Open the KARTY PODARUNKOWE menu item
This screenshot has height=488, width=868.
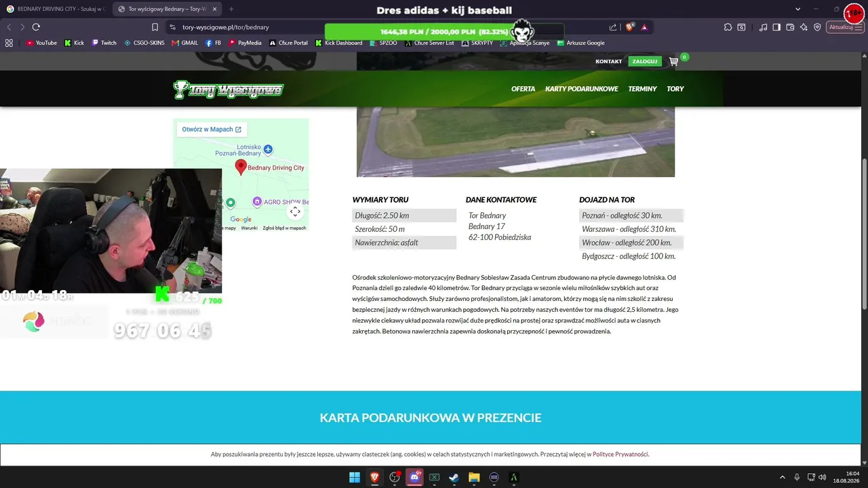(582, 89)
